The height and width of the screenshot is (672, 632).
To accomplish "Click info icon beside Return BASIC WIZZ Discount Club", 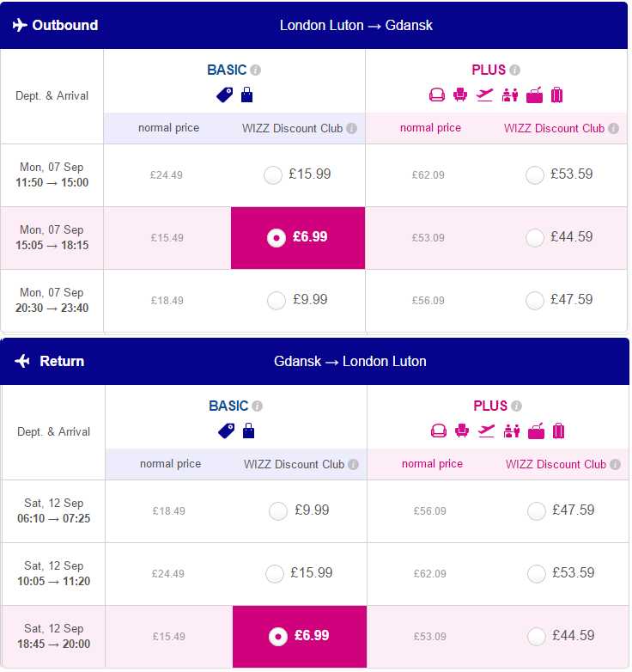I will [x=353, y=464].
